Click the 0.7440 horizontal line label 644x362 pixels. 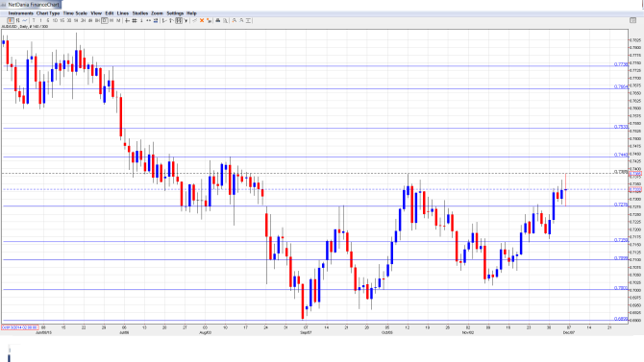621,155
